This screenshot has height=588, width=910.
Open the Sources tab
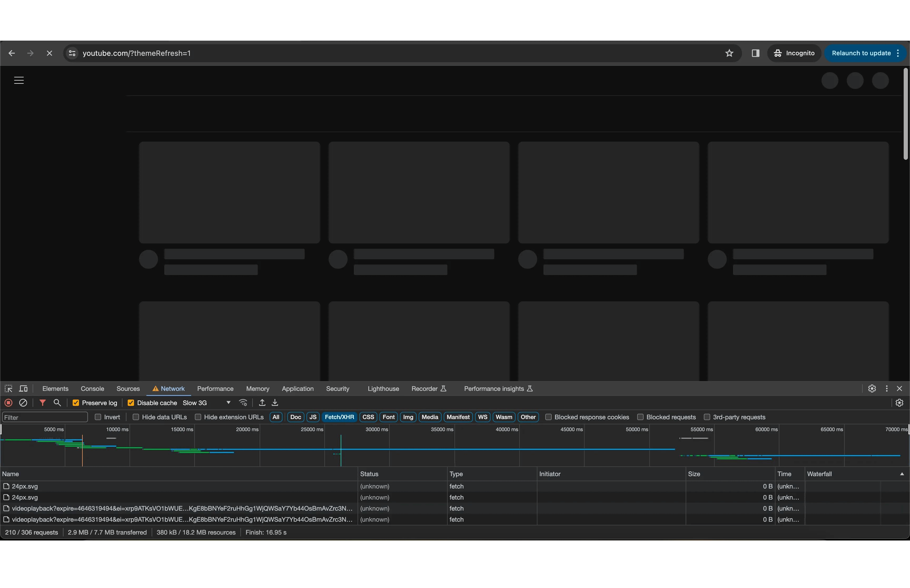coord(128,389)
